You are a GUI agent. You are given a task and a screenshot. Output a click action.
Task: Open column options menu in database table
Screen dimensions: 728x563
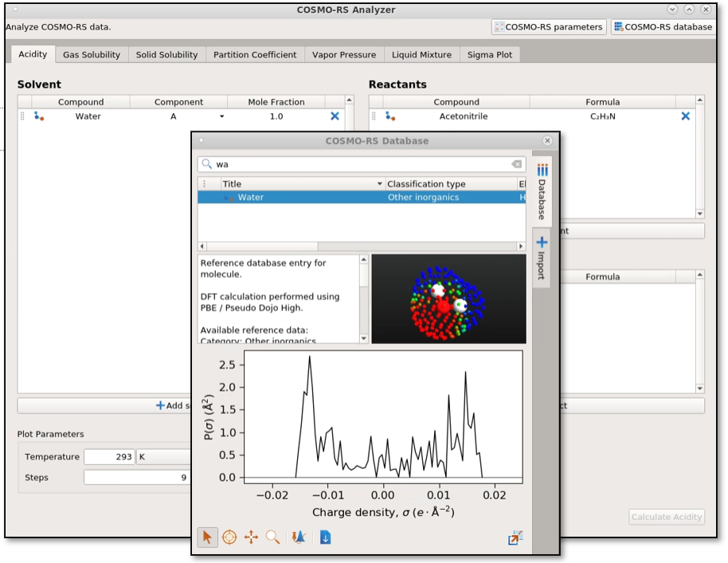(x=204, y=184)
